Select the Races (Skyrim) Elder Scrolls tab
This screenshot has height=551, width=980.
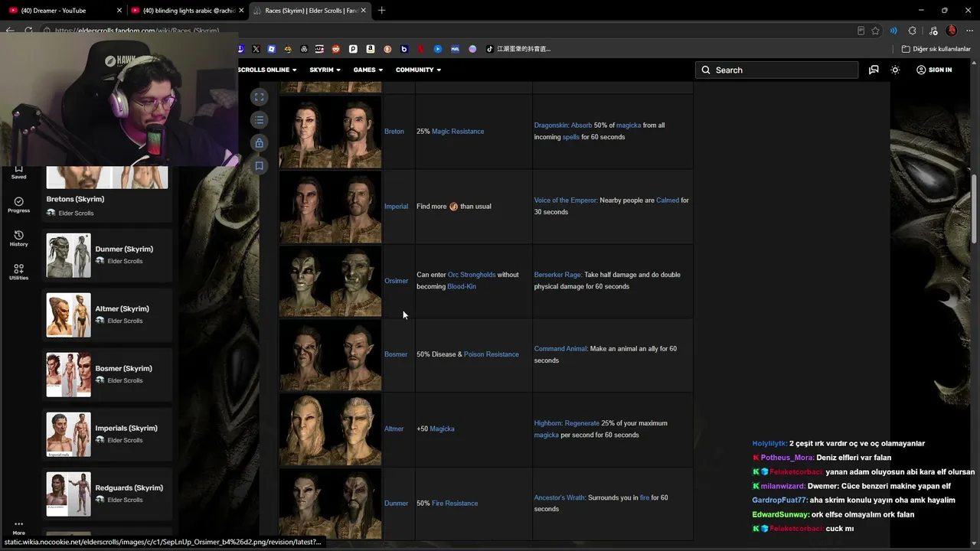point(309,11)
